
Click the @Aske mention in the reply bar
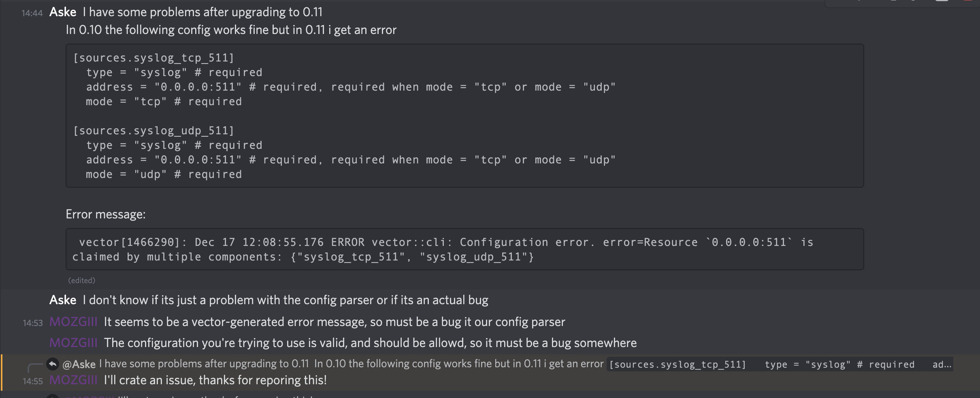point(79,364)
